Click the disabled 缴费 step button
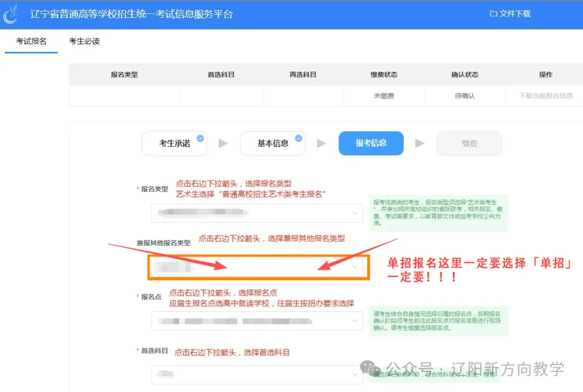This screenshot has width=583, height=392. click(469, 143)
